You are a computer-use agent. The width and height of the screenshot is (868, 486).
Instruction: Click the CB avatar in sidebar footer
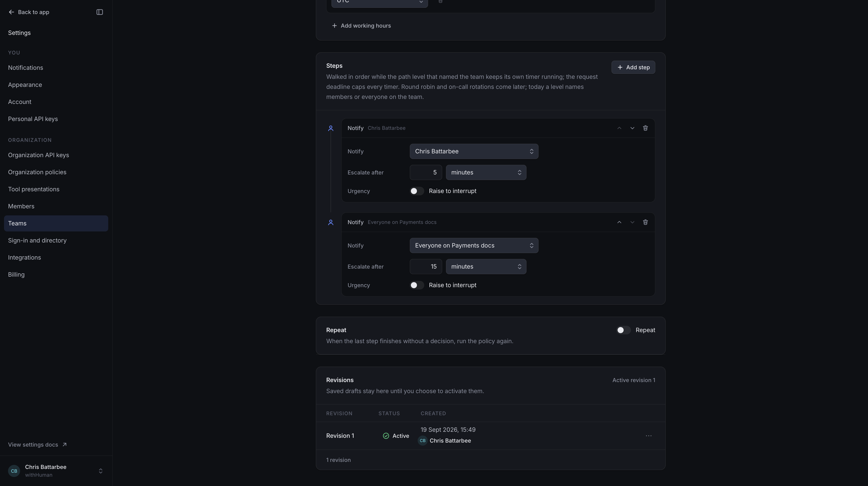coord(14,471)
